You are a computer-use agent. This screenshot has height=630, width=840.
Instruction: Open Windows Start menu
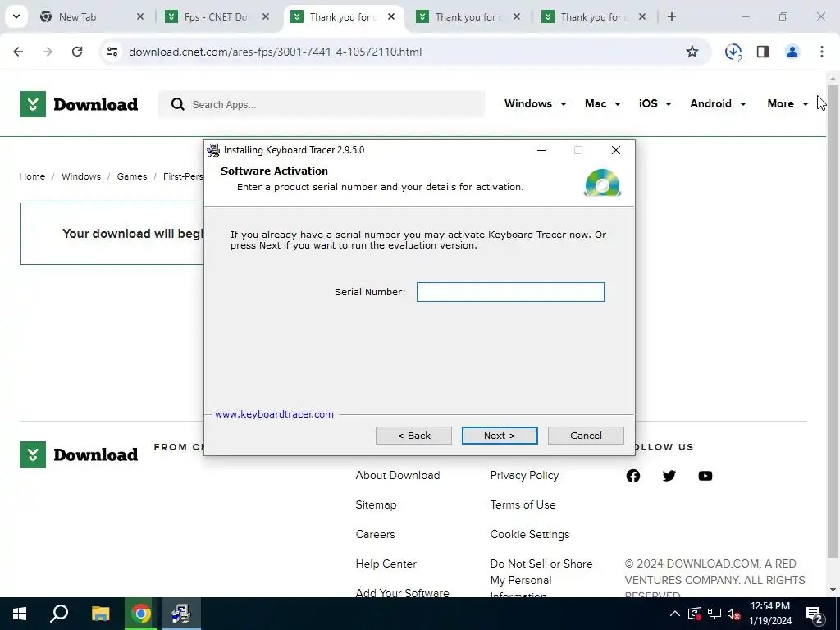pos(20,614)
